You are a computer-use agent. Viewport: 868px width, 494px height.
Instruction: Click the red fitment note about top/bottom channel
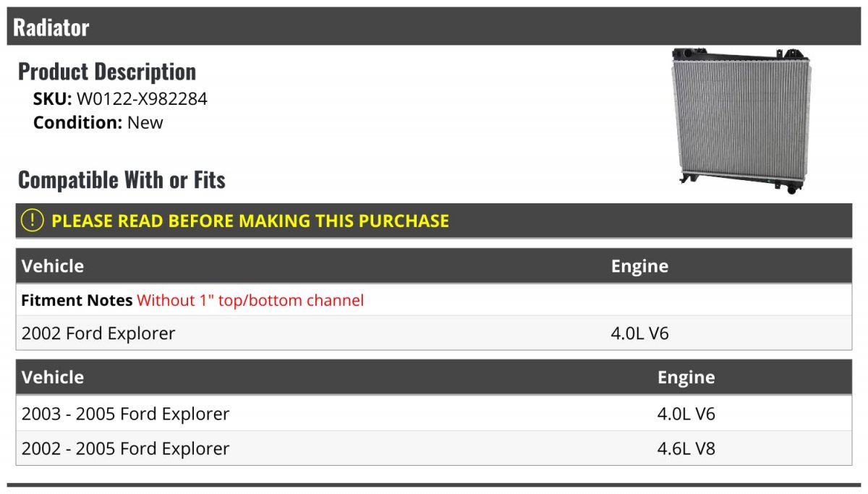(x=250, y=300)
